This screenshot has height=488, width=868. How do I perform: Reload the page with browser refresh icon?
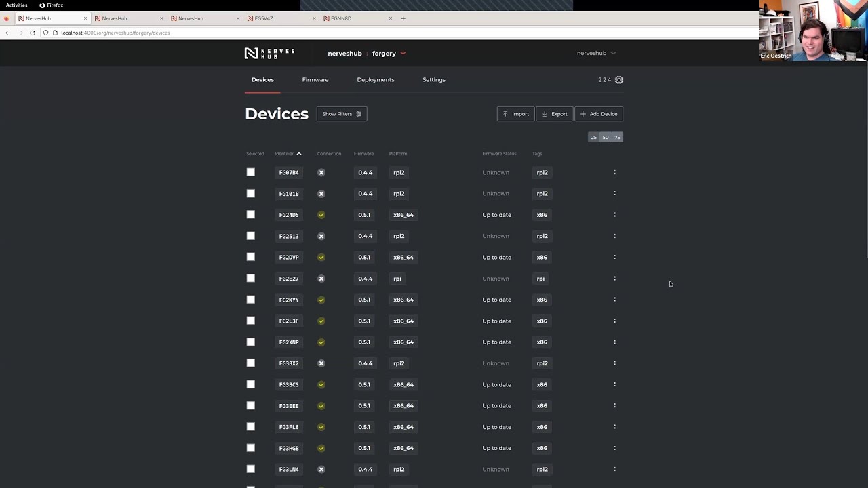pyautogui.click(x=32, y=33)
